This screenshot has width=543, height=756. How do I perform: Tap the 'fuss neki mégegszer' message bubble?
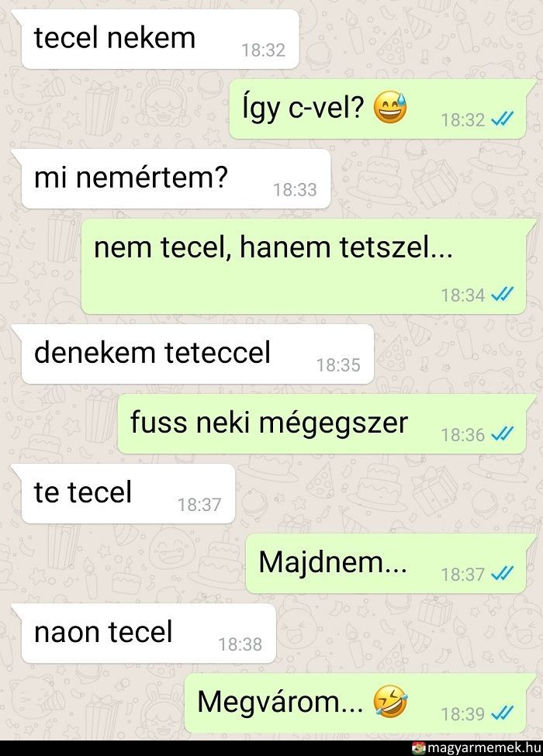point(322,424)
